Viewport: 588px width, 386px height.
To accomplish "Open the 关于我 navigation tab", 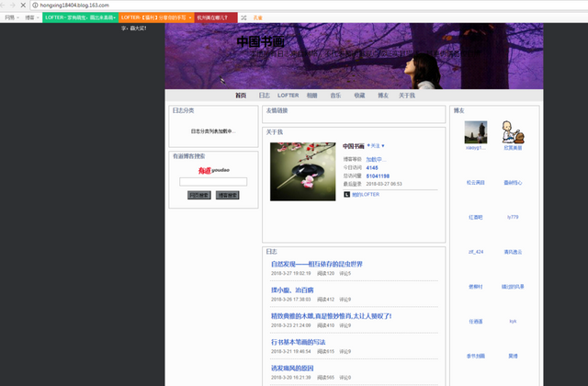I will pos(407,96).
